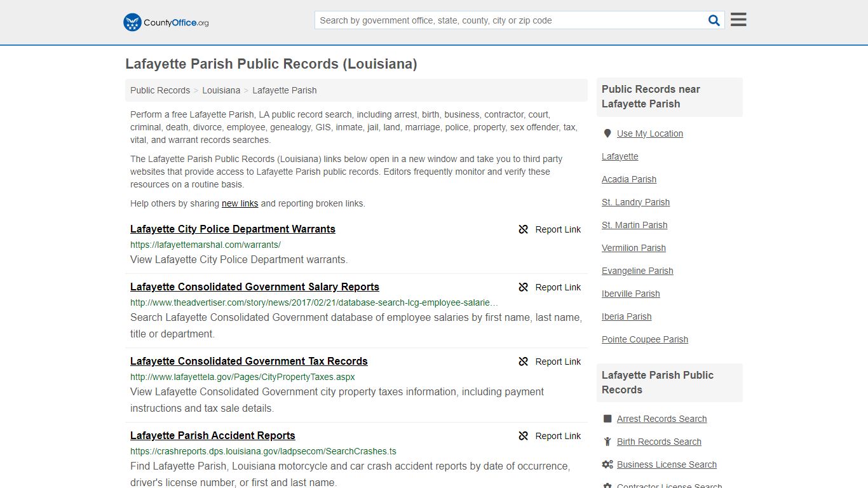Click the Arrest Records Search icon
868x488 pixels.
pyautogui.click(x=607, y=419)
